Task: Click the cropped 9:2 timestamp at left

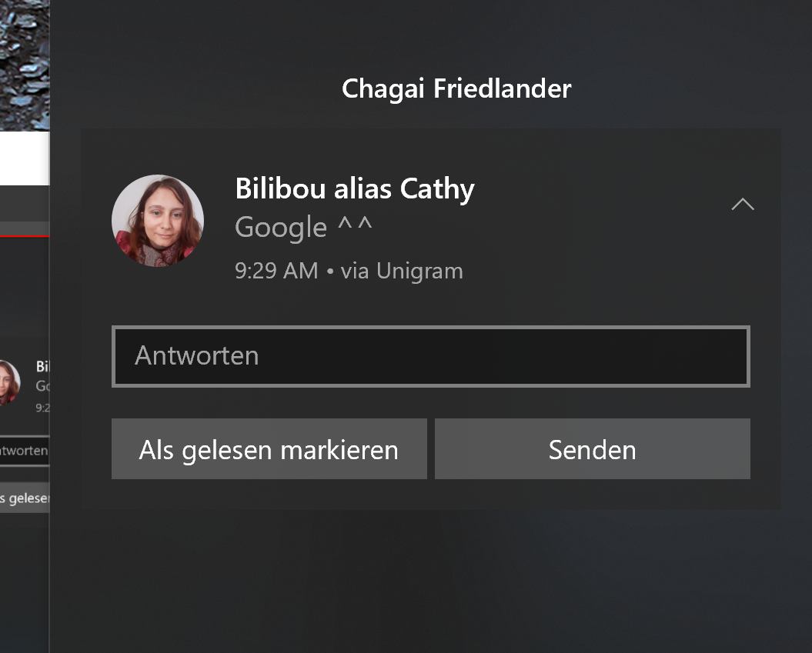Action: [x=42, y=408]
